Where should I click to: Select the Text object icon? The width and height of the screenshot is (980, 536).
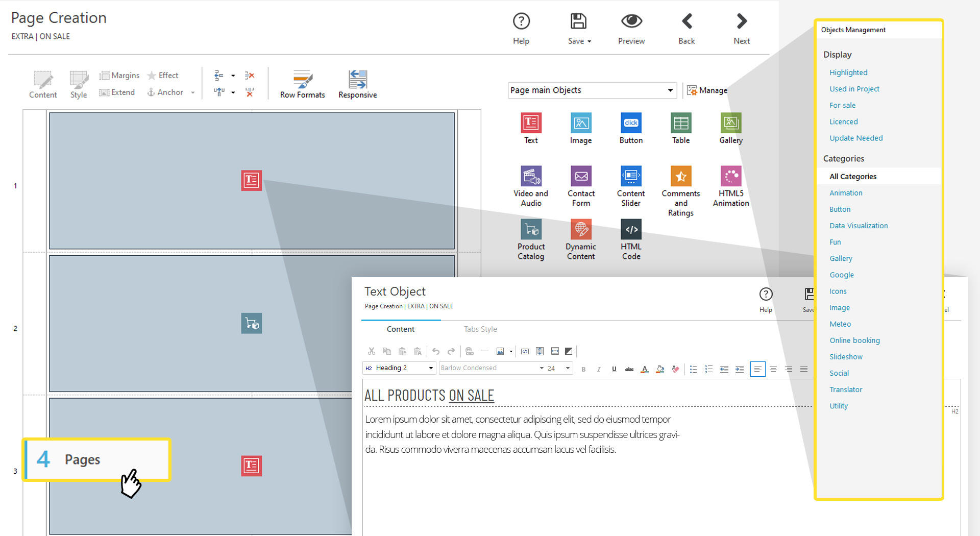[531, 123]
